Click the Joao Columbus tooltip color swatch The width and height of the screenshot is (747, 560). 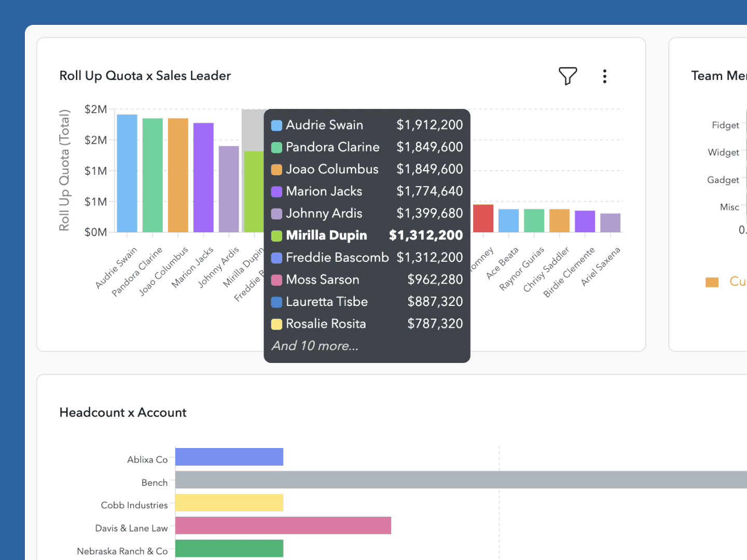point(277,170)
